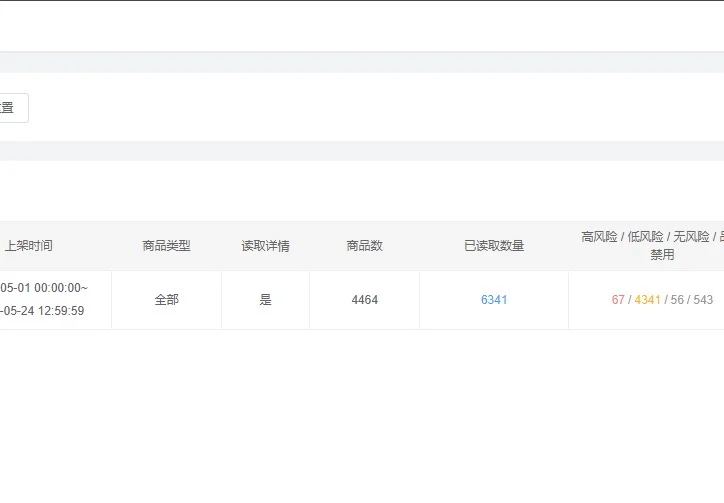Click the 已读取数量 column header

(x=494, y=246)
